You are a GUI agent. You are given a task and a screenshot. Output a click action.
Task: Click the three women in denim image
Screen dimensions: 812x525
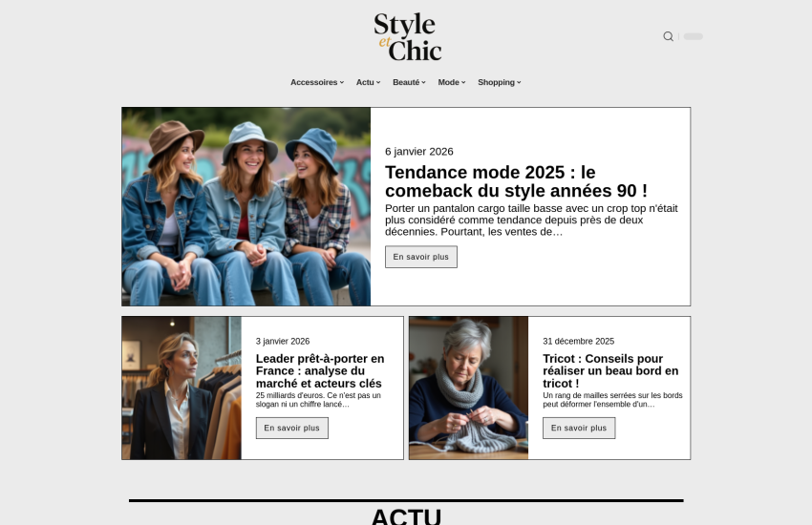pyautogui.click(x=246, y=206)
